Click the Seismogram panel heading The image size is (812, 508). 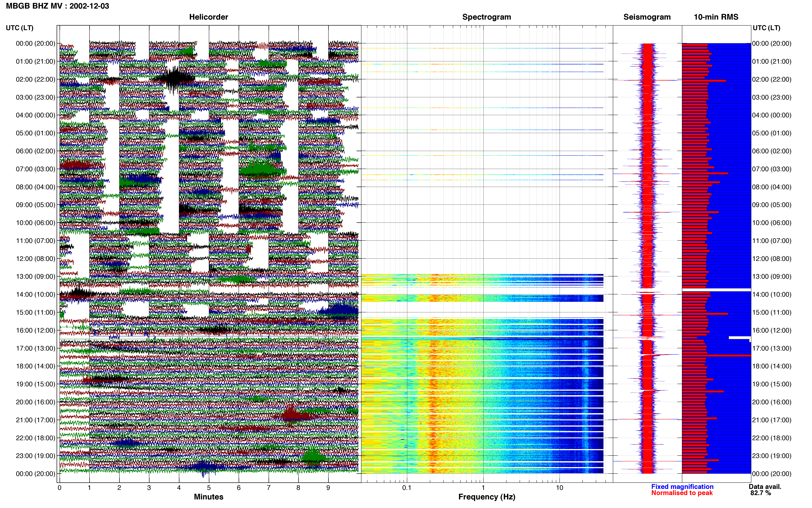coord(647,17)
